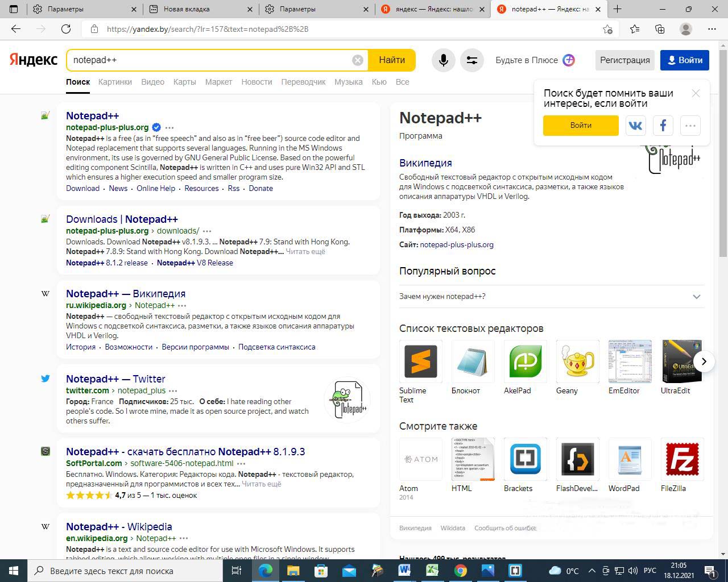The image size is (728, 582).
Task: Open the search filter settings icon
Action: 471,60
